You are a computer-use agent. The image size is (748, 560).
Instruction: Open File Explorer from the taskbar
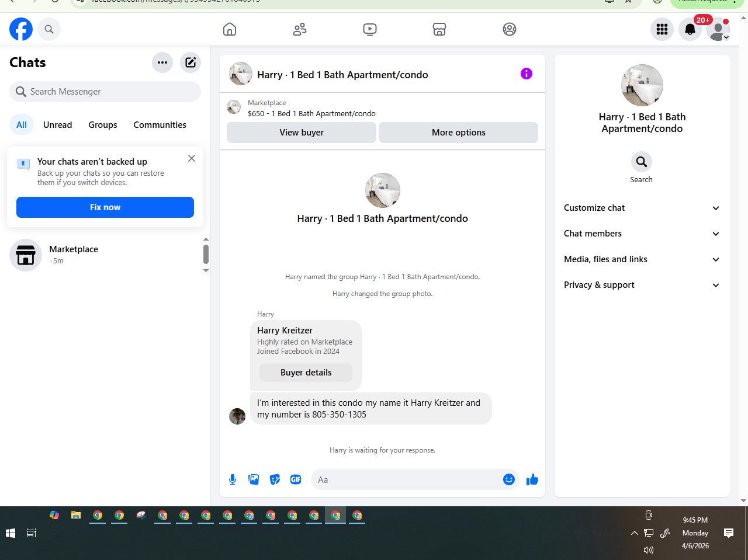click(x=76, y=515)
